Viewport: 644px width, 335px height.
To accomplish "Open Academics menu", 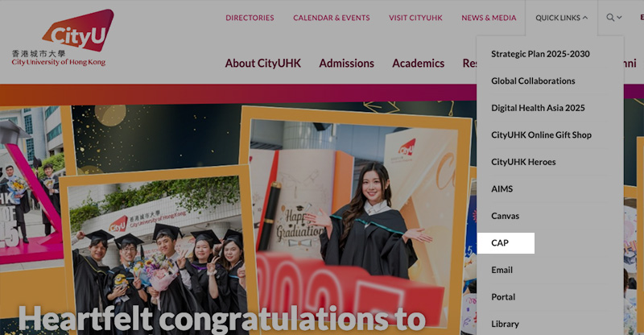I will (x=418, y=64).
